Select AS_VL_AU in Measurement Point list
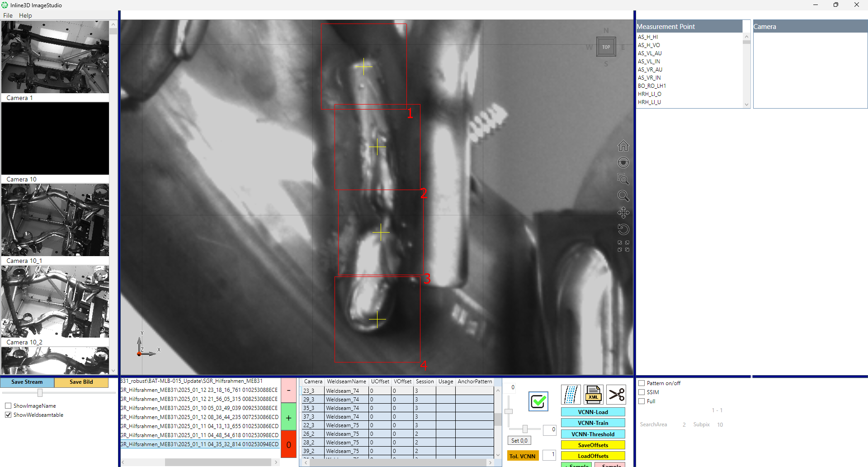The width and height of the screenshot is (868, 467). pyautogui.click(x=650, y=53)
